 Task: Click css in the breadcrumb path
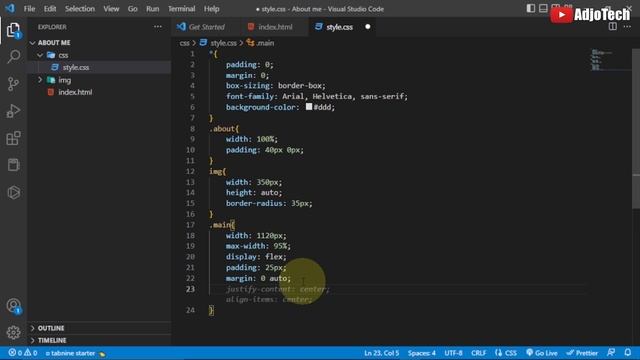pos(184,43)
